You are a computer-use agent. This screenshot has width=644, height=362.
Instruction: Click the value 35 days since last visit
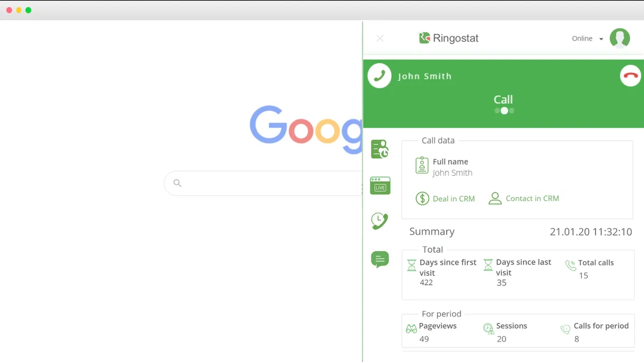click(x=501, y=283)
